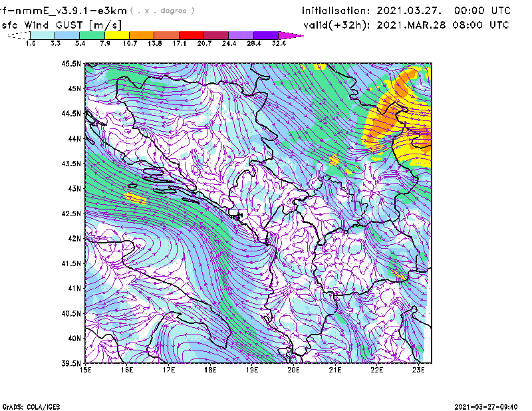Click the "45N" latitude label
532x411 pixels.
pos(74,88)
